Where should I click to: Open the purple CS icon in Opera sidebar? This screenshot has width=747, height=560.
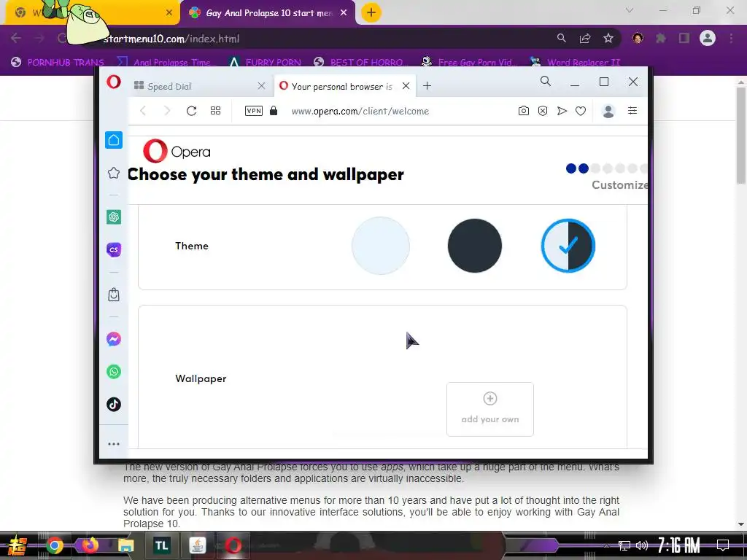tap(113, 249)
